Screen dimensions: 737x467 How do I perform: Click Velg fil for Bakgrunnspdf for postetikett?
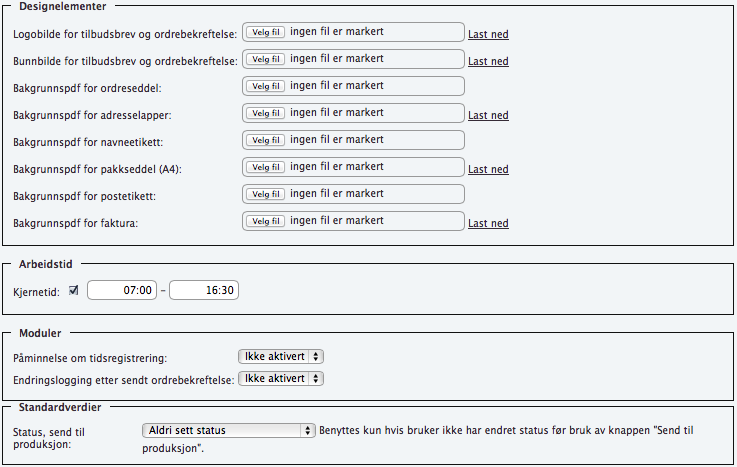coord(266,194)
